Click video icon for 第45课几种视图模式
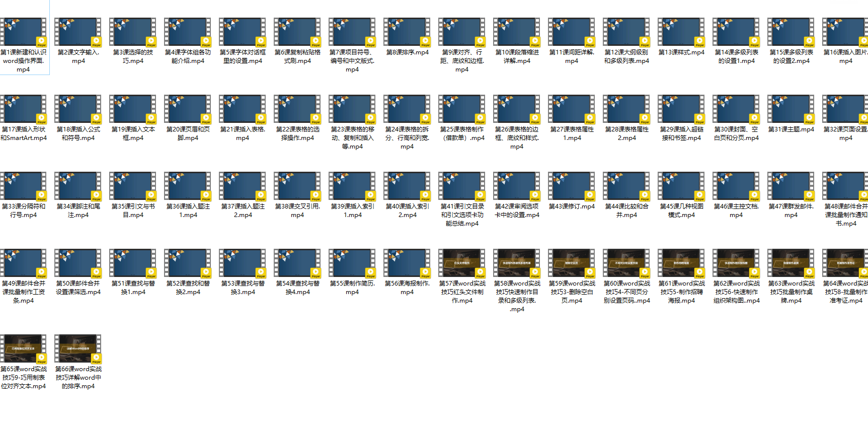This screenshot has height=423, width=868. pyautogui.click(x=681, y=186)
